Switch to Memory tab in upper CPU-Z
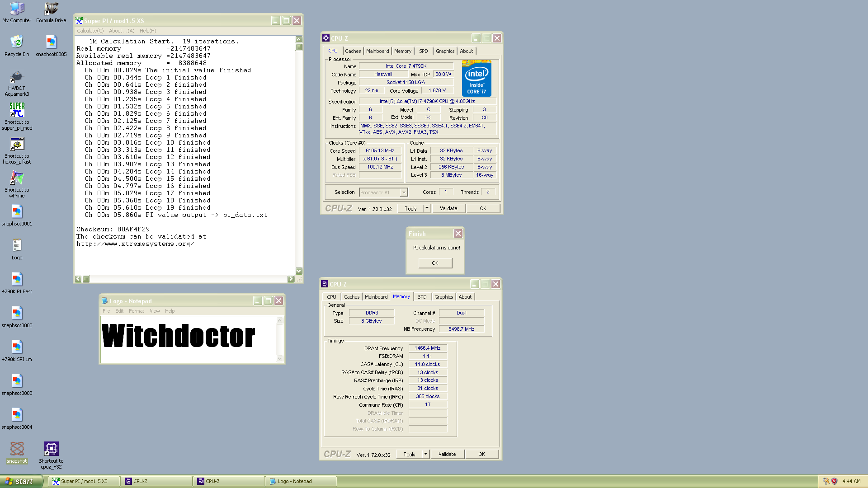This screenshot has width=868, height=488. coord(403,51)
